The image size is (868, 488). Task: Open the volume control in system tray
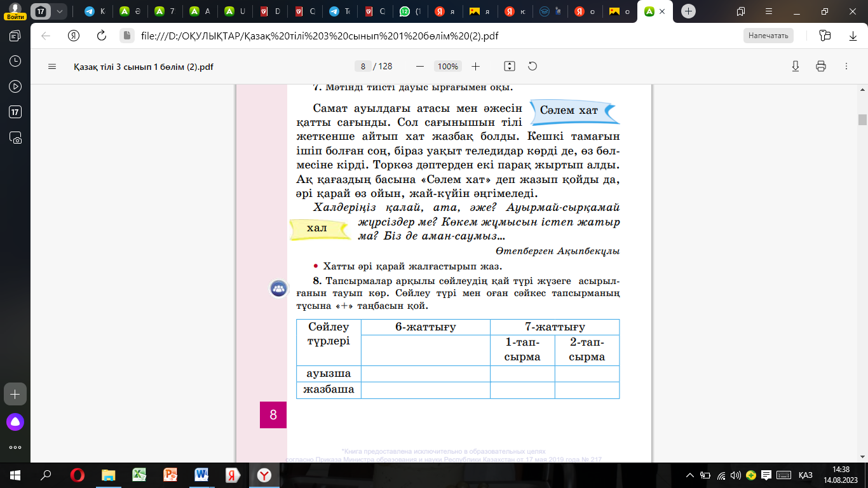(x=736, y=475)
